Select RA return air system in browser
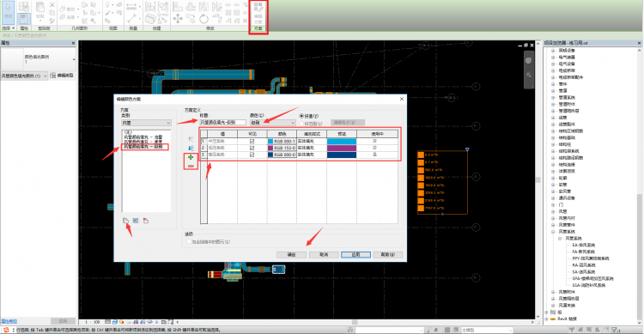Viewport: 644px width, 334px height. (x=584, y=265)
